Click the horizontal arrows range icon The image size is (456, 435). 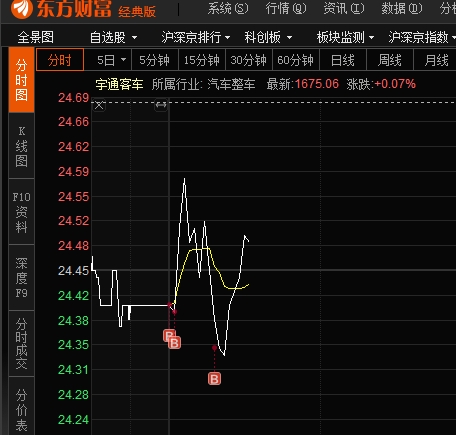pyautogui.click(x=161, y=105)
